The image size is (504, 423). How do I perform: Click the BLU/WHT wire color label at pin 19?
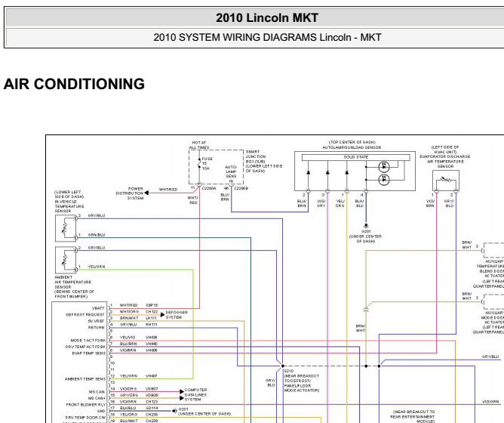pyautogui.click(x=128, y=421)
